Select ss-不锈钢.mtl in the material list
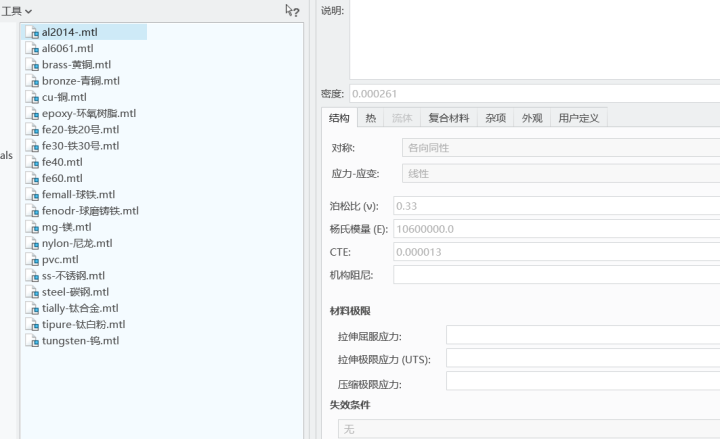This screenshot has width=720, height=439. (73, 276)
